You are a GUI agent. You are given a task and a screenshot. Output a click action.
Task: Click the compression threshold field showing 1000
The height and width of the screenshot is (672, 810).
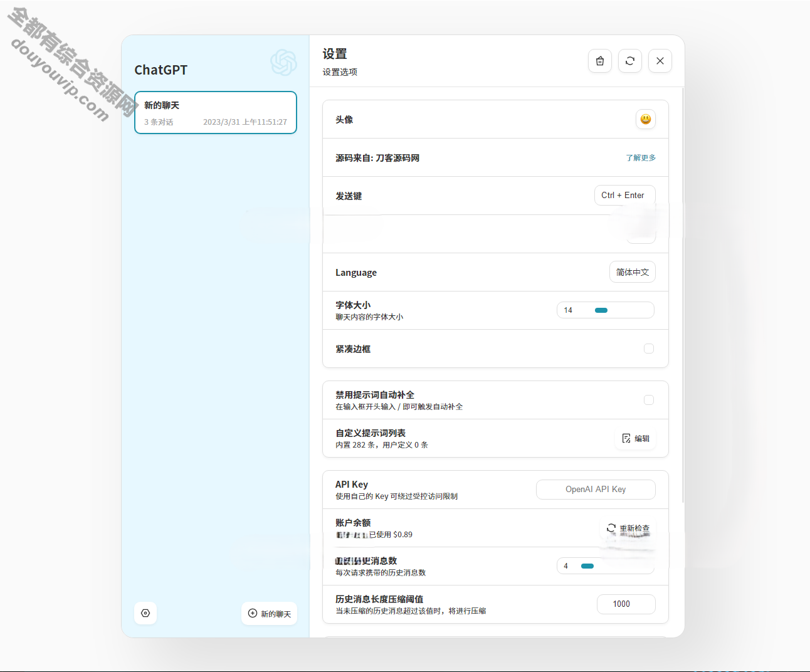626,604
